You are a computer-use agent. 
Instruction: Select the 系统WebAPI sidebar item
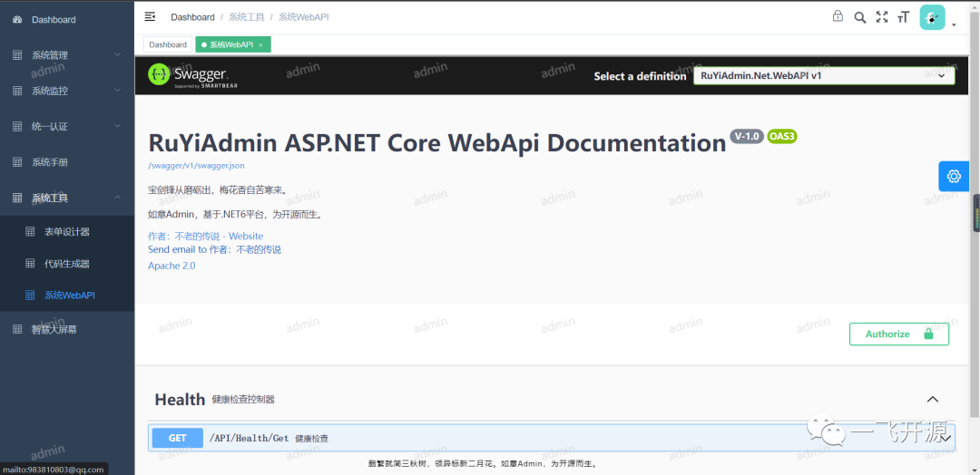[67, 296]
